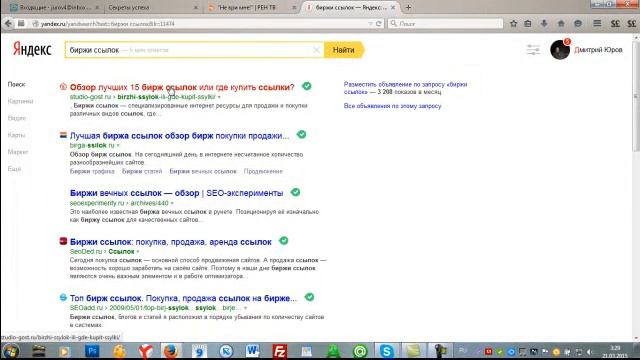The image size is (640, 360).
Task: Switch to the "Не ври мне!" РЕН ТВ tab
Action: click(247, 7)
